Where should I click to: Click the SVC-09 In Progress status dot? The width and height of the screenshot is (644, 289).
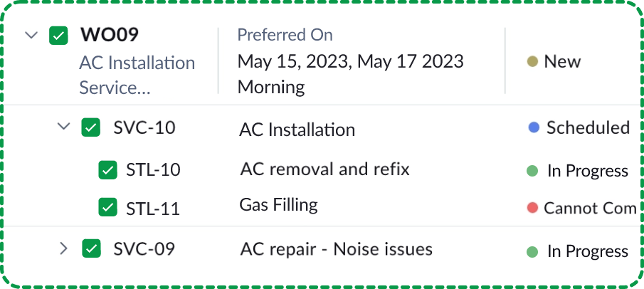(532, 251)
